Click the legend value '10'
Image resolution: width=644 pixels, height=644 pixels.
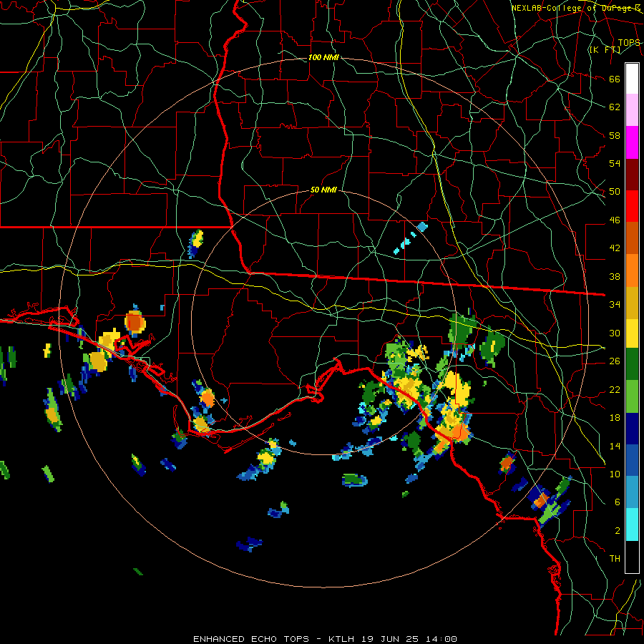(615, 474)
